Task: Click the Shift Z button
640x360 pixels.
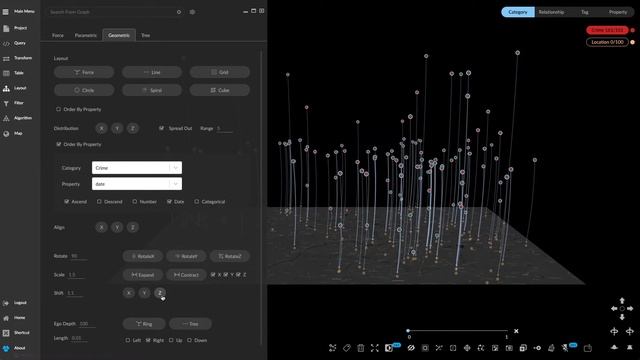Action: click(160, 293)
